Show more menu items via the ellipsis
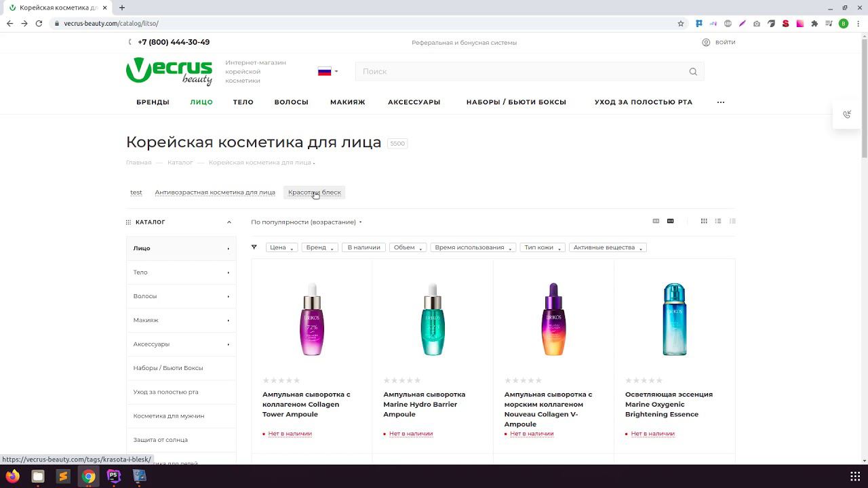 coord(720,102)
